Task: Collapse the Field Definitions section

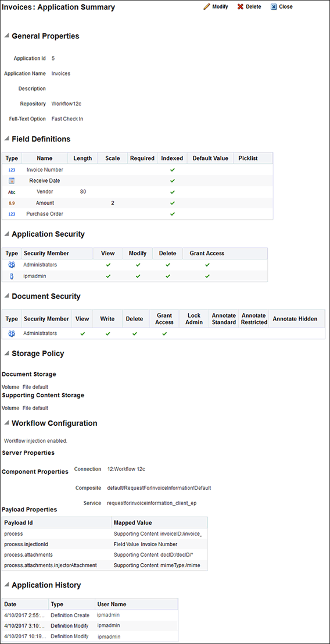Action: 6,139
